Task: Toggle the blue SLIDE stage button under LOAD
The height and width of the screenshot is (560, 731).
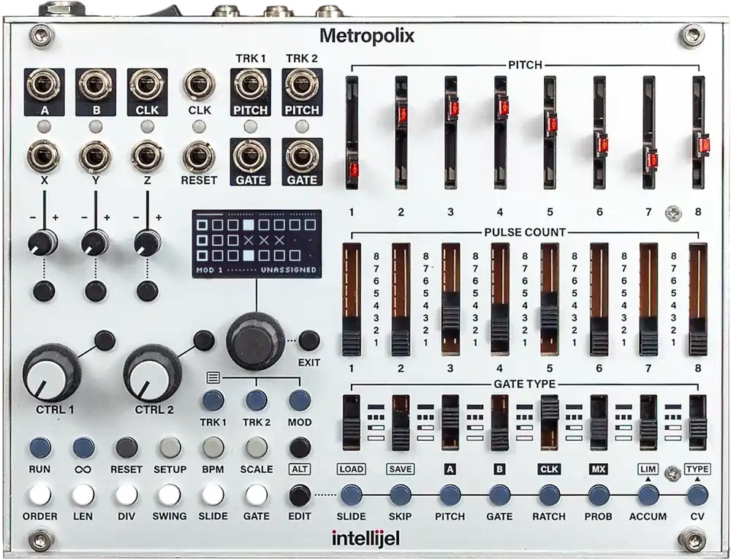Action: click(x=351, y=495)
